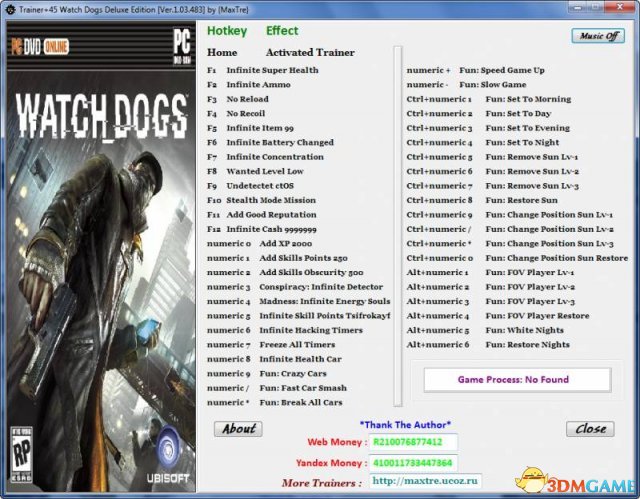The image size is (640, 499).
Task: Click 'Fun: Fast Car Smash' text
Action: pos(303,388)
